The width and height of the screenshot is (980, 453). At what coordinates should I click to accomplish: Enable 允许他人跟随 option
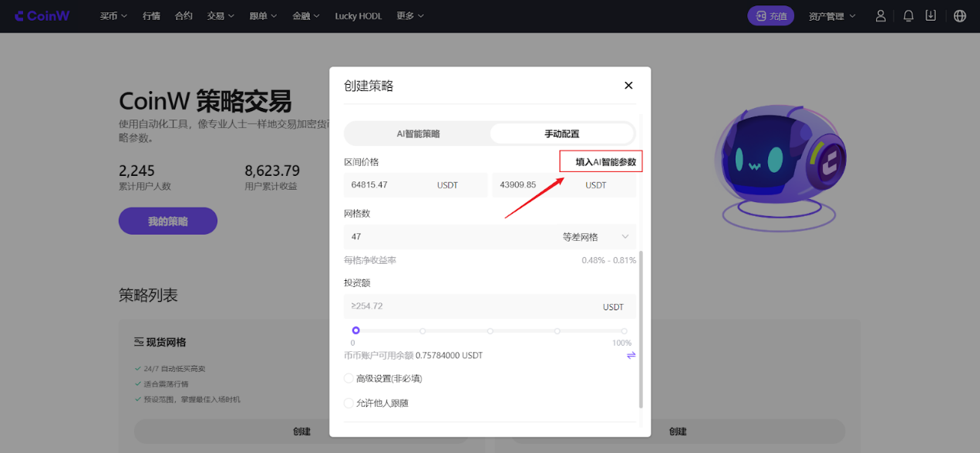(x=349, y=404)
